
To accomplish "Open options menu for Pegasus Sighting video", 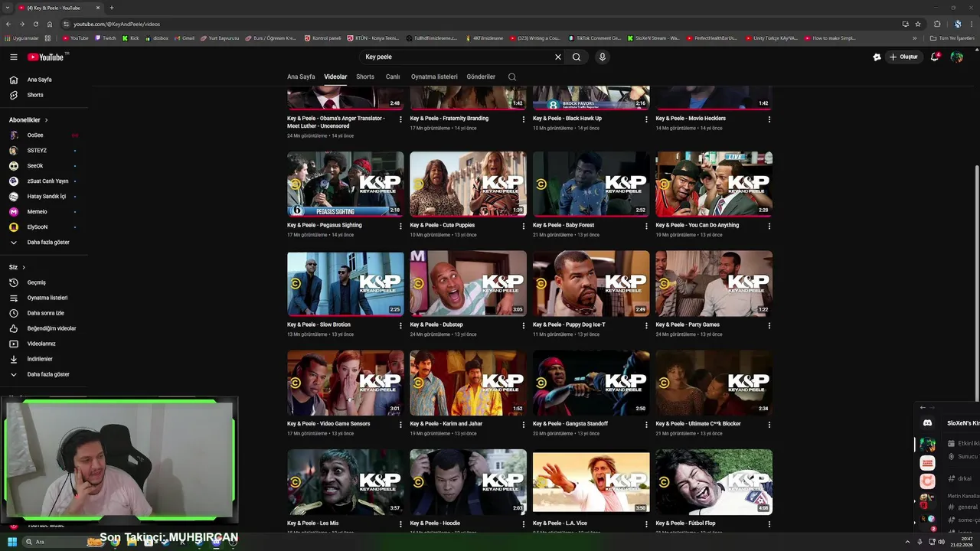I will pyautogui.click(x=400, y=226).
